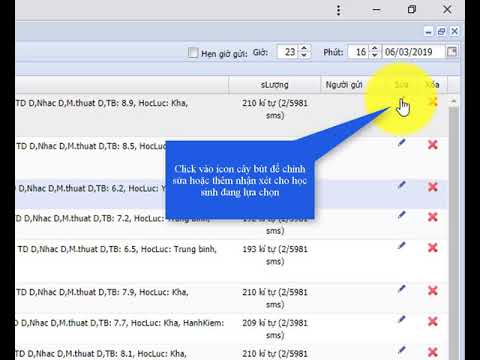Edit the row with TB: 7.7 HanhKiem
480x360 pixels.
[x=402, y=320]
